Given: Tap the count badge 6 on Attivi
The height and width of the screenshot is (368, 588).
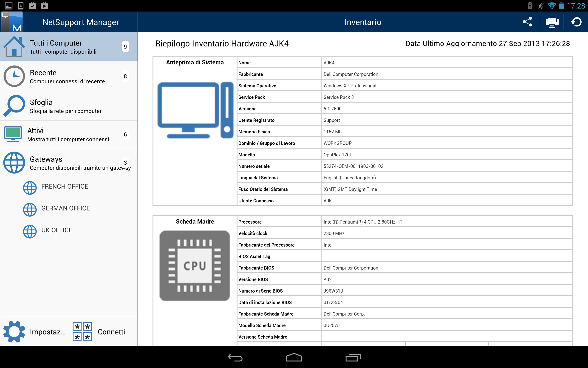Looking at the screenshot, I should [x=125, y=134].
